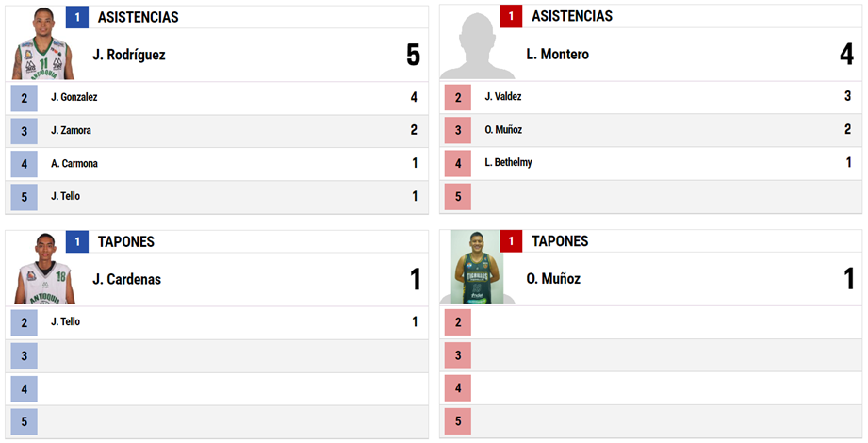Open A. Carmona's assists row
Image resolution: width=868 pixels, height=443 pixels.
click(217, 164)
